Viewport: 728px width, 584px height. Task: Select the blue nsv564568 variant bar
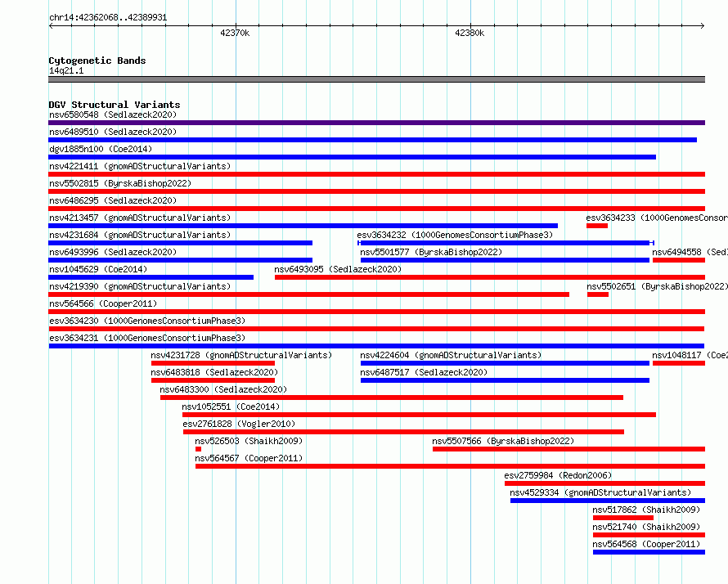click(649, 552)
